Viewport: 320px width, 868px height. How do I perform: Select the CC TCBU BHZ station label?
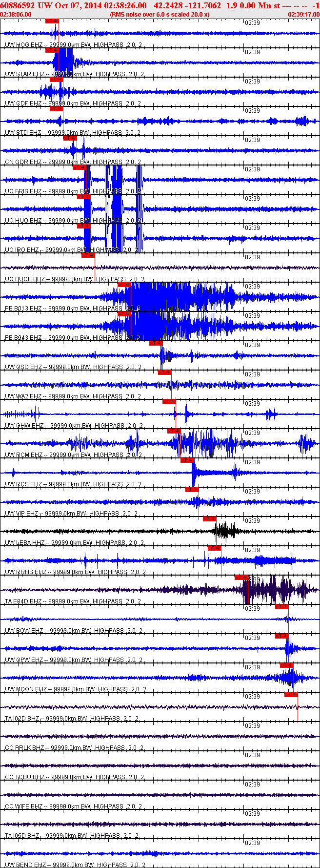click(x=75, y=777)
